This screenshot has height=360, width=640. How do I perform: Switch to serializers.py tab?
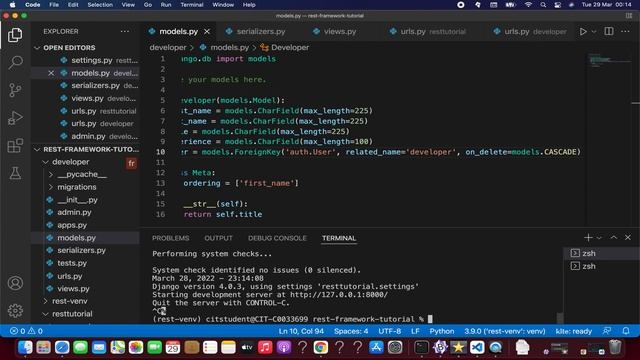click(261, 31)
